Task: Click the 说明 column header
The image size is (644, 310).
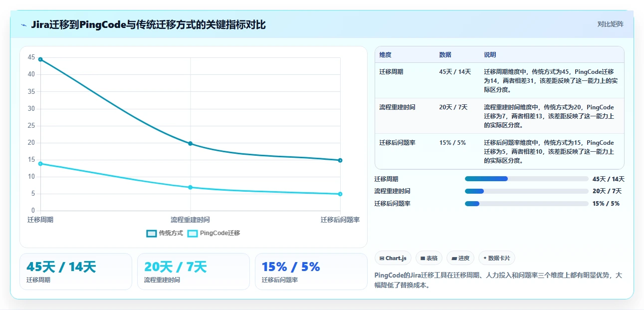Action: [490, 55]
